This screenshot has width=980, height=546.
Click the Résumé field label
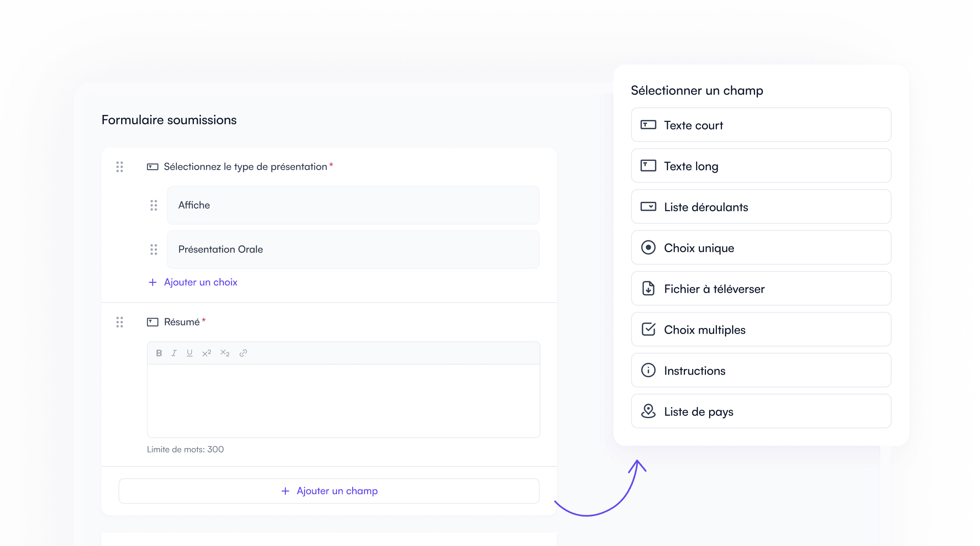182,322
